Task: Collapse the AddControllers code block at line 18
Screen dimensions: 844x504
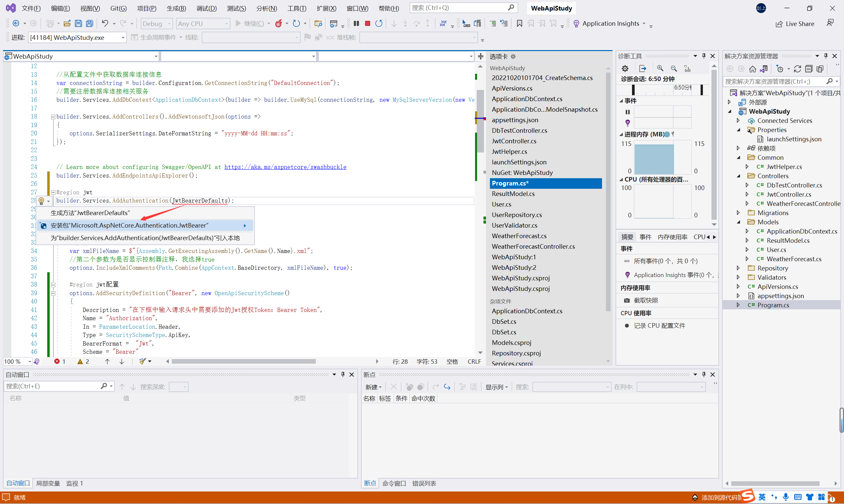Action: click(53, 117)
